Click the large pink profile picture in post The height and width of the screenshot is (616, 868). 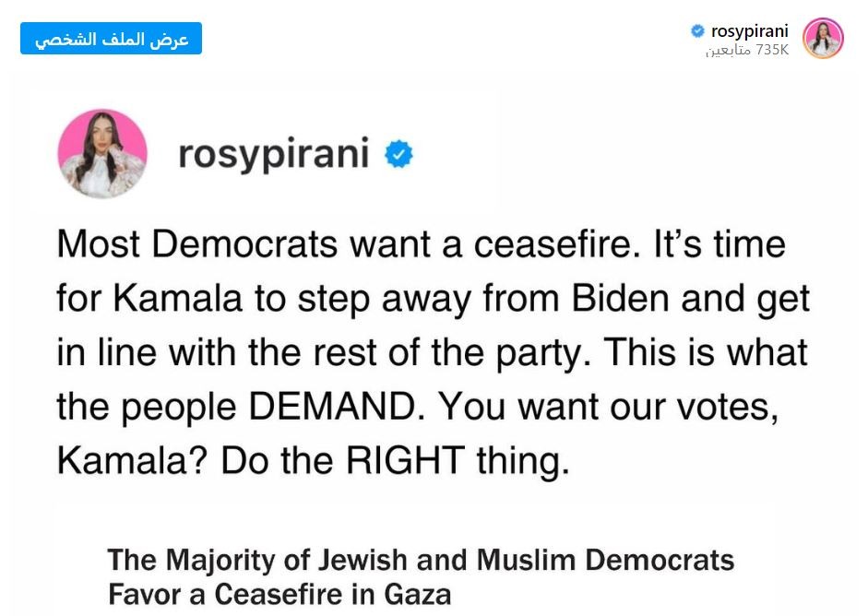pos(102,153)
